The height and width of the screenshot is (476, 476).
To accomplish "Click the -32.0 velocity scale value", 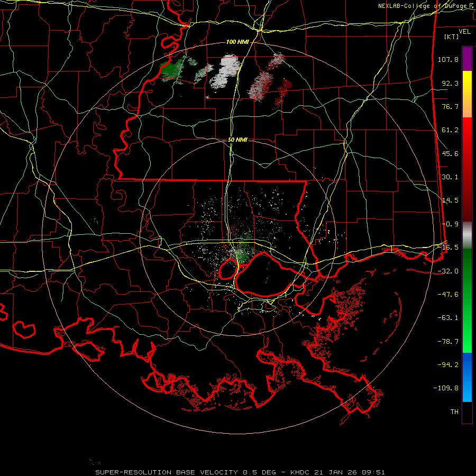I will click(x=448, y=271).
